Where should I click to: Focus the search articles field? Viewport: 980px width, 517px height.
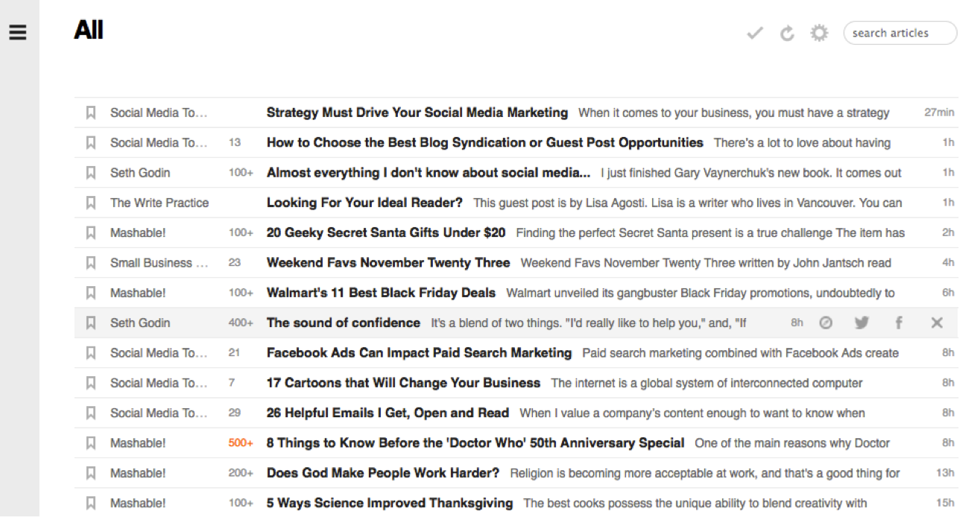click(900, 33)
